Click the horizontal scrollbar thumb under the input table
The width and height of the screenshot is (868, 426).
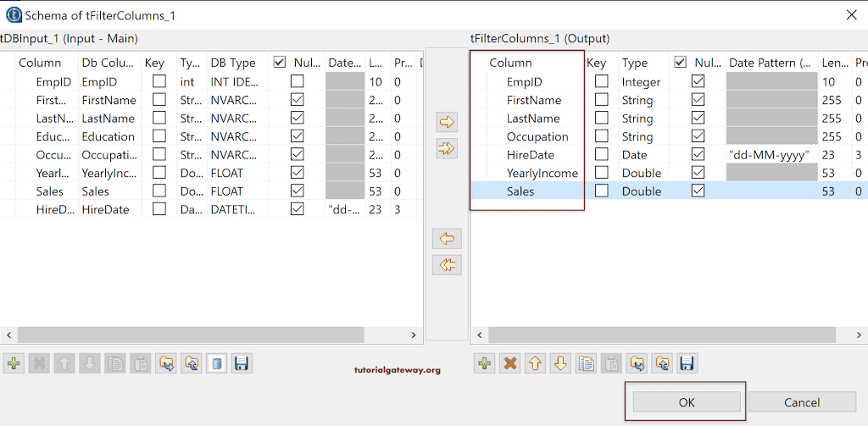tap(191, 335)
